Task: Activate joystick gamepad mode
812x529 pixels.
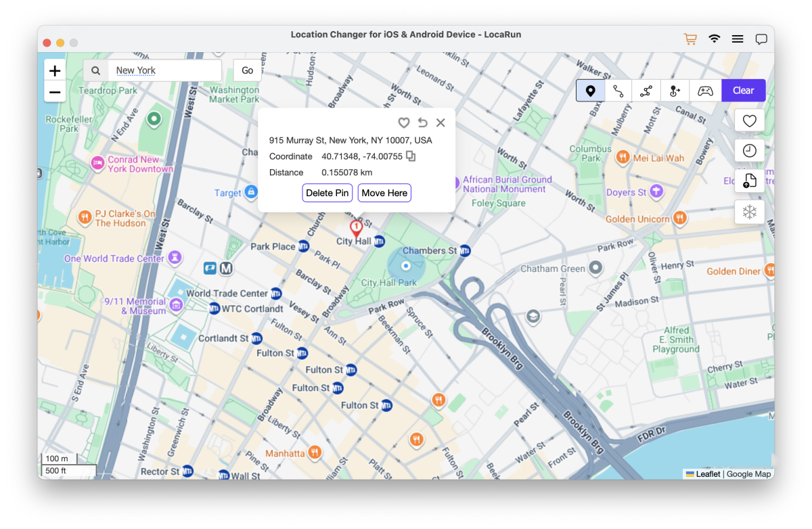Action: coord(705,91)
